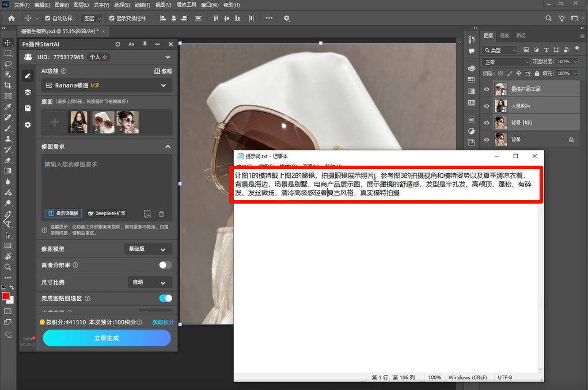Open the 修图模型 基础版 dropdown
588x390 pixels.
pyautogui.click(x=147, y=248)
